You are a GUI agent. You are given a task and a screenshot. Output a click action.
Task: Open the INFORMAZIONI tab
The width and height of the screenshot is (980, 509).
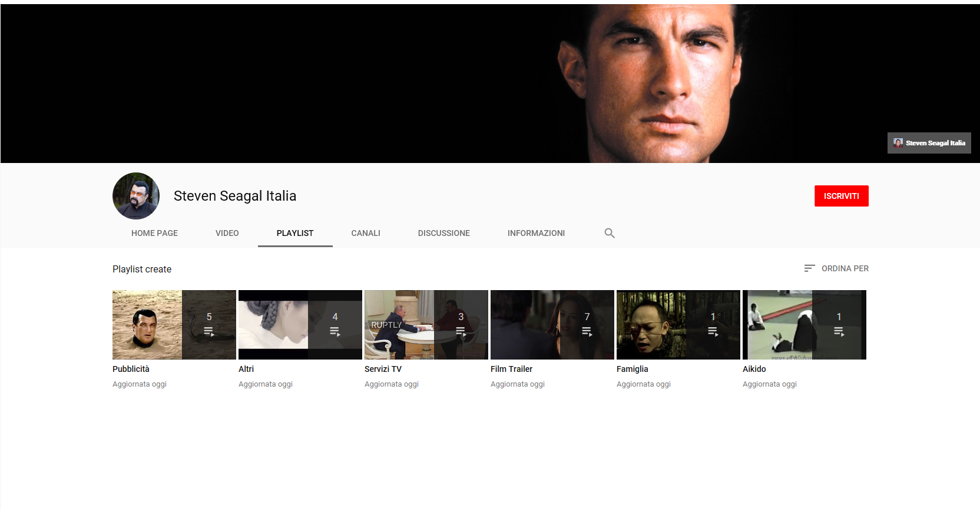(536, 233)
